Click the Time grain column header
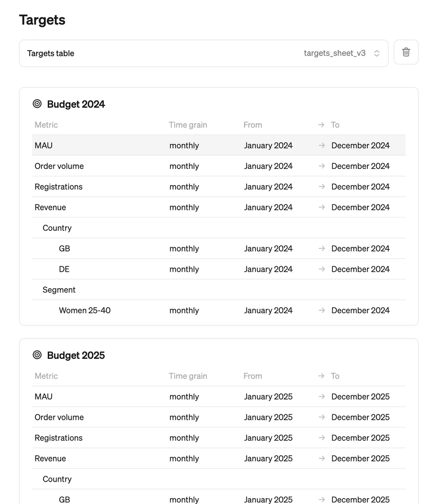The height and width of the screenshot is (504, 438). click(188, 125)
